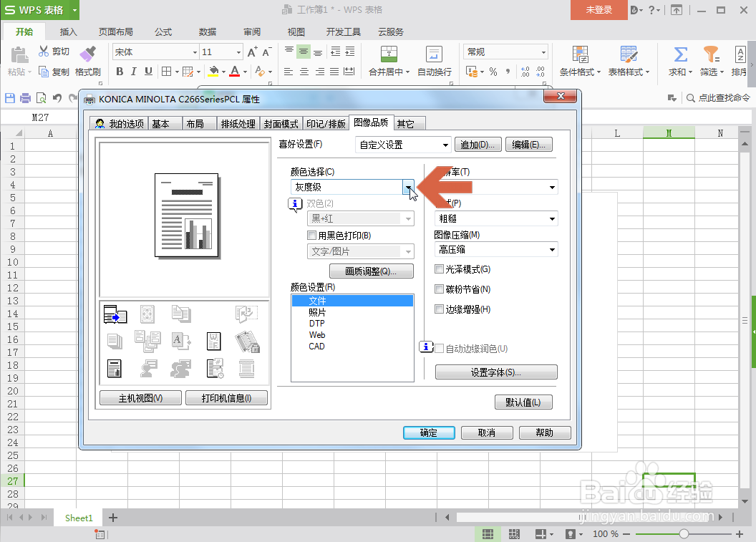Image resolution: width=756 pixels, height=542 pixels.
Task: Click the fill color bucket icon
Action: pyautogui.click(x=213, y=72)
